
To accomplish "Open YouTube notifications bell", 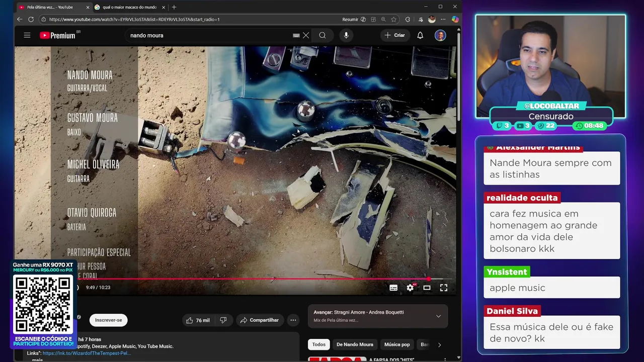I will click(x=420, y=35).
